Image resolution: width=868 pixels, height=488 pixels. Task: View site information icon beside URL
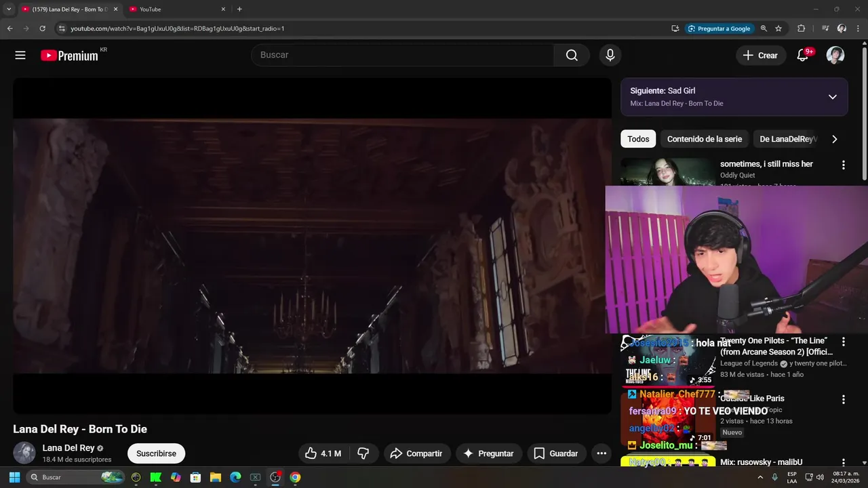61,28
